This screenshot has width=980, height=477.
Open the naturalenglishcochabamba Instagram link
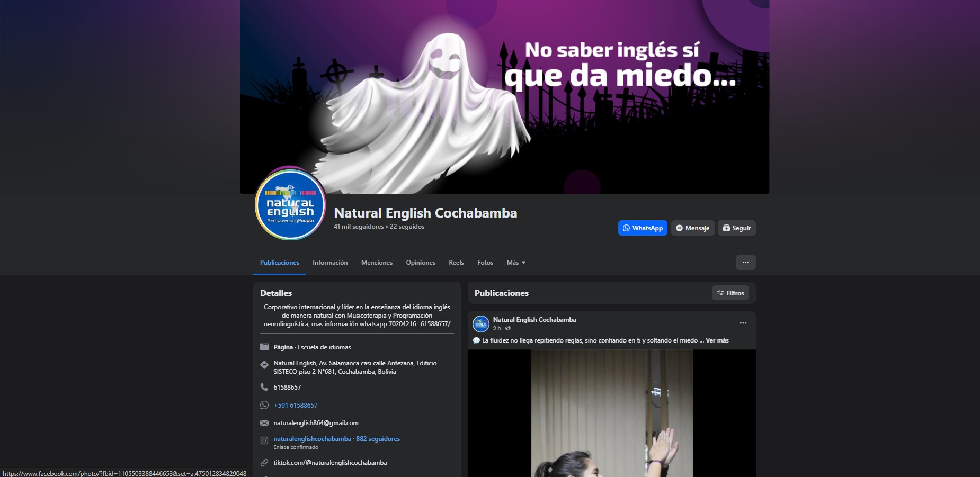pyautogui.click(x=312, y=439)
